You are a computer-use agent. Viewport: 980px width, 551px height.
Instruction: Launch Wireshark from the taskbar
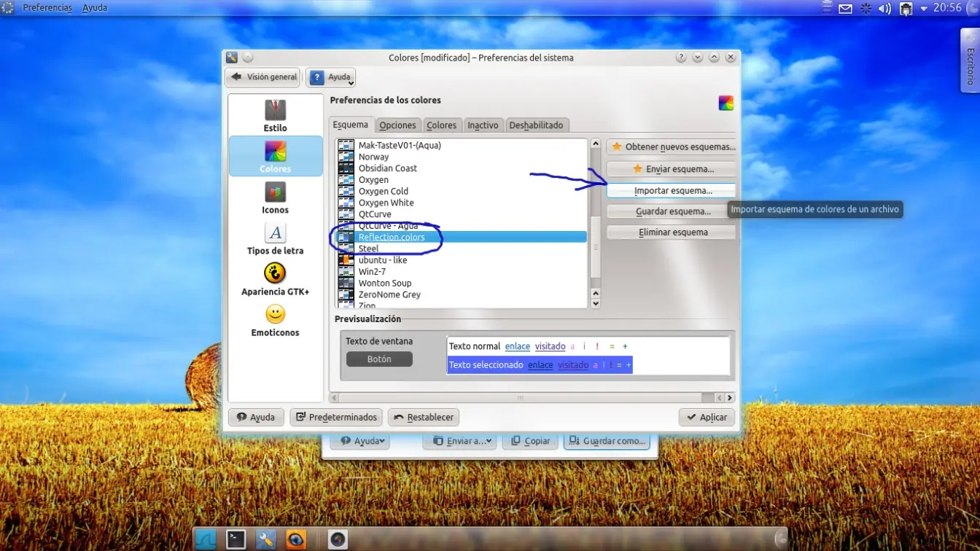pos(205,539)
